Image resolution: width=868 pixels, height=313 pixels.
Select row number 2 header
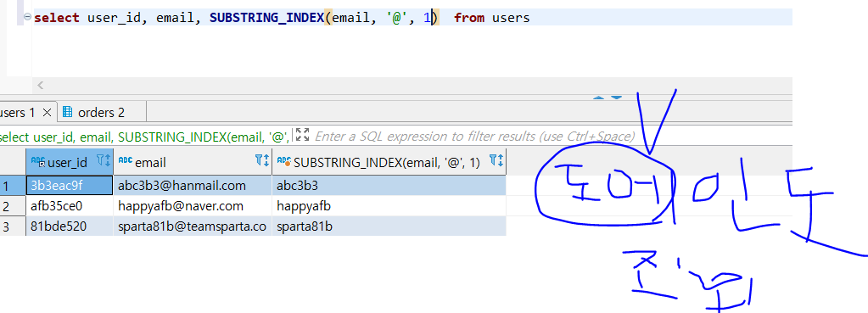click(x=12, y=206)
